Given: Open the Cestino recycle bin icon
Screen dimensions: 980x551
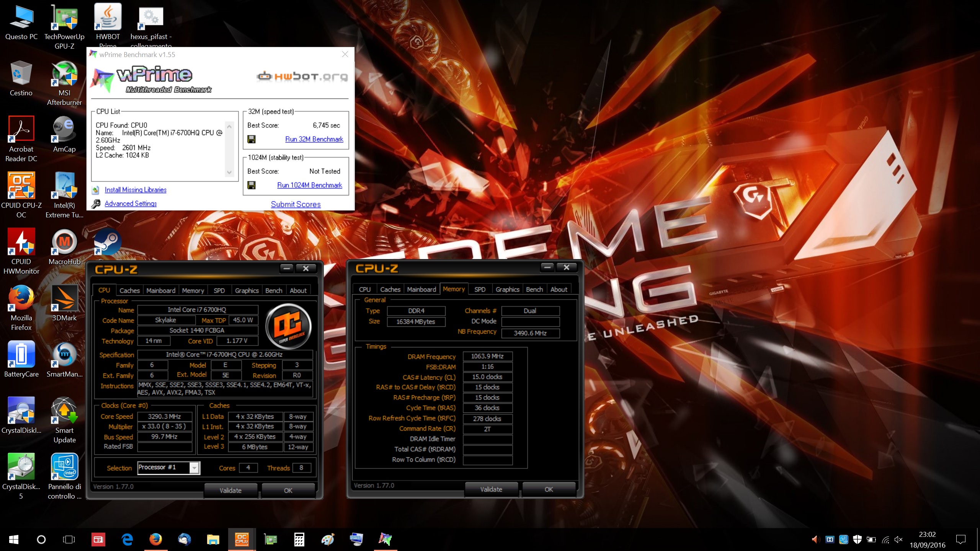Looking at the screenshot, I should pos(21,78).
